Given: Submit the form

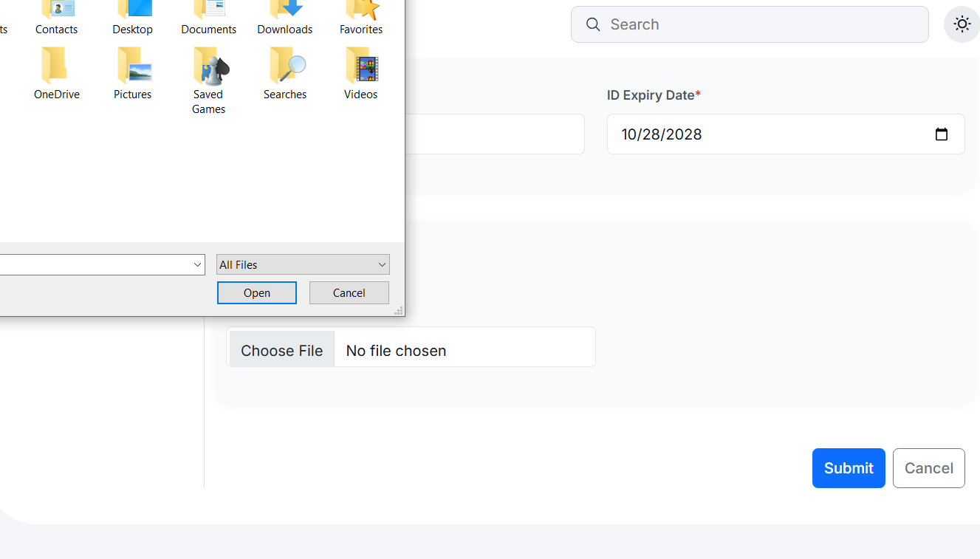Looking at the screenshot, I should [849, 468].
